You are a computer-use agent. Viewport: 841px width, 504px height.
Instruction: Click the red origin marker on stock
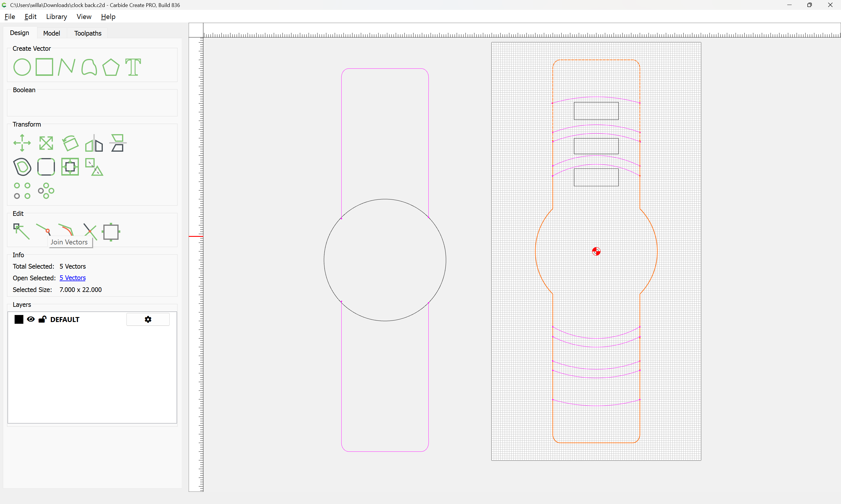point(596,251)
